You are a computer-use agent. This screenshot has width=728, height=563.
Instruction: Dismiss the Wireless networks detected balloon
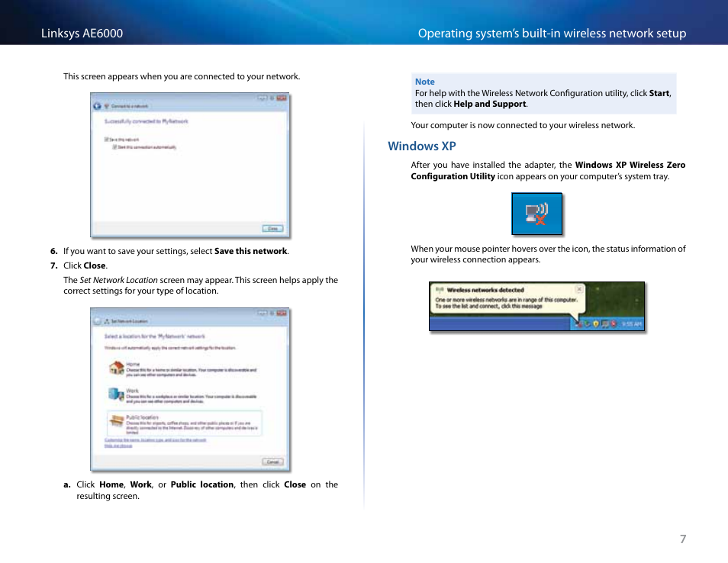[579, 289]
